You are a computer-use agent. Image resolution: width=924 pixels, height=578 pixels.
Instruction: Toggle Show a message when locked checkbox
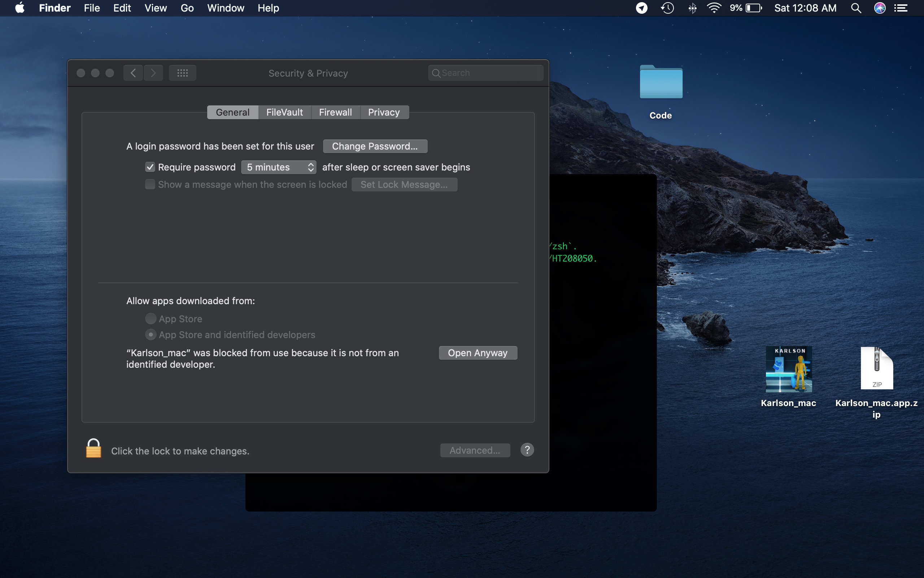click(x=150, y=184)
